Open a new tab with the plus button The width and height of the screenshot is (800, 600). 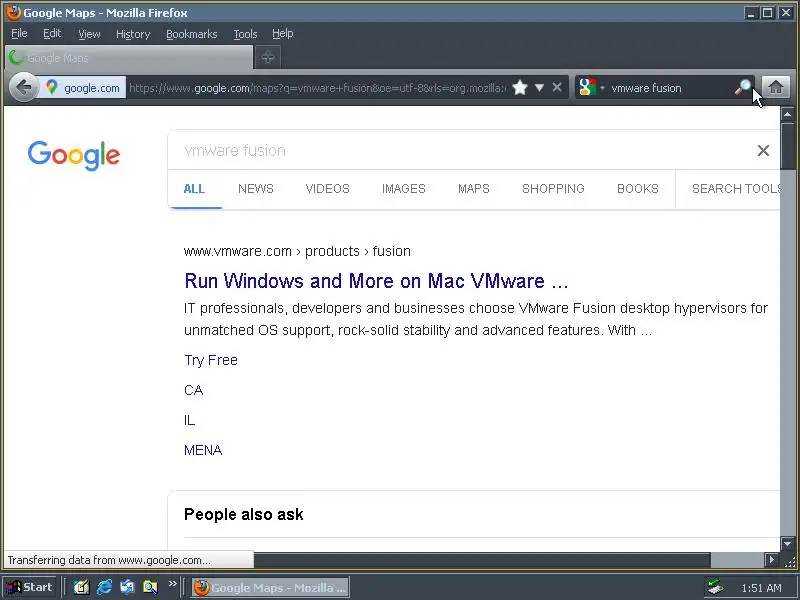[268, 57]
